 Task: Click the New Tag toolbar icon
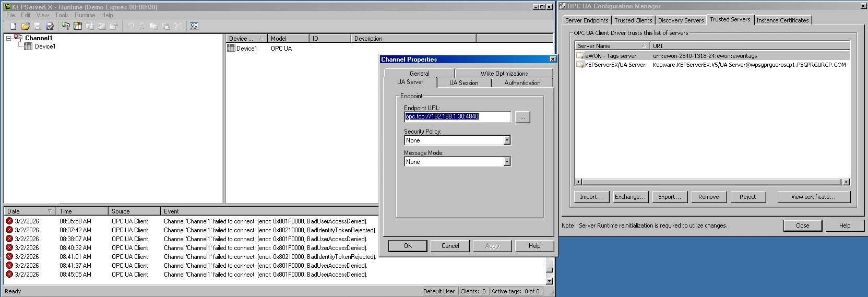coord(102,26)
